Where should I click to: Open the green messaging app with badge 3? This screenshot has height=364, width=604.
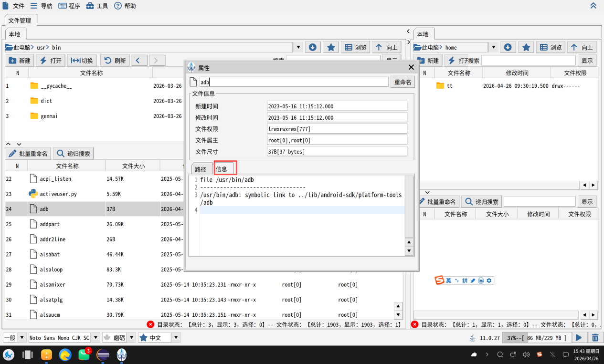tap(84, 354)
